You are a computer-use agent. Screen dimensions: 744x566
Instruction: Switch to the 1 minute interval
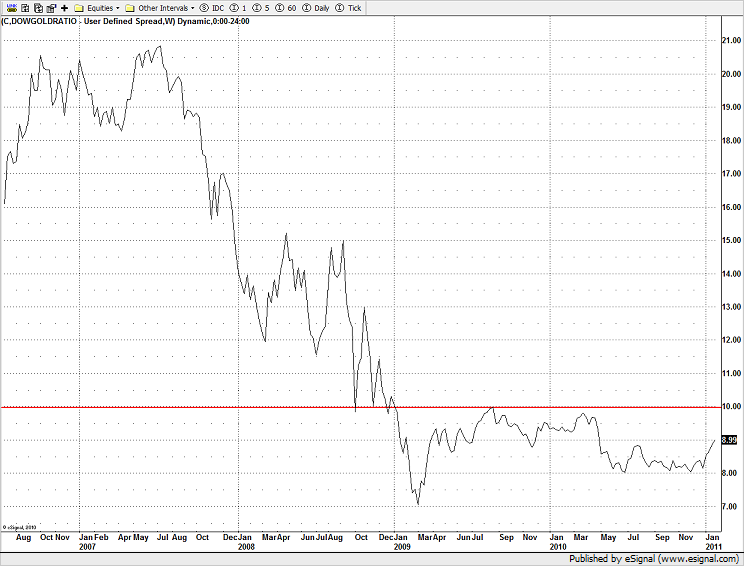tap(238, 8)
